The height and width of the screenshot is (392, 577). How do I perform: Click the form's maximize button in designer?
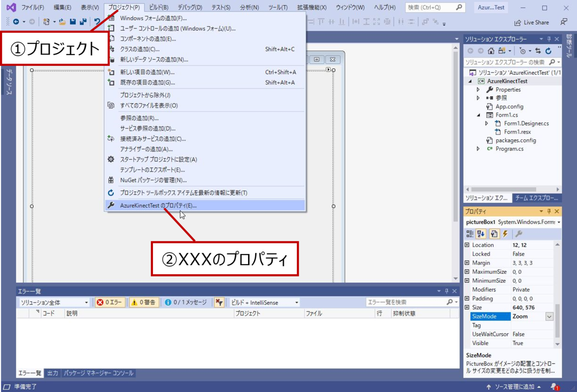coord(317,59)
